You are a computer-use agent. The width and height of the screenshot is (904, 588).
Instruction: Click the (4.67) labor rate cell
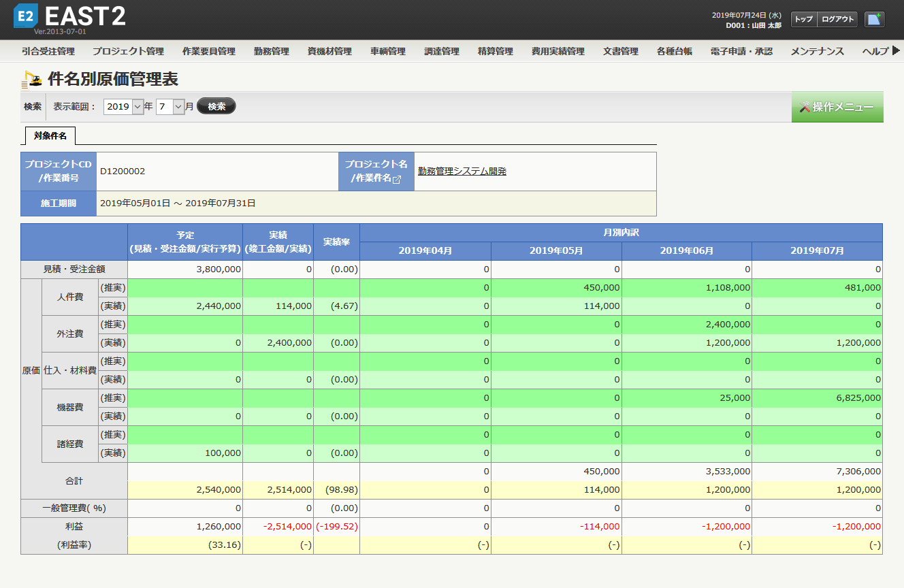coord(336,306)
